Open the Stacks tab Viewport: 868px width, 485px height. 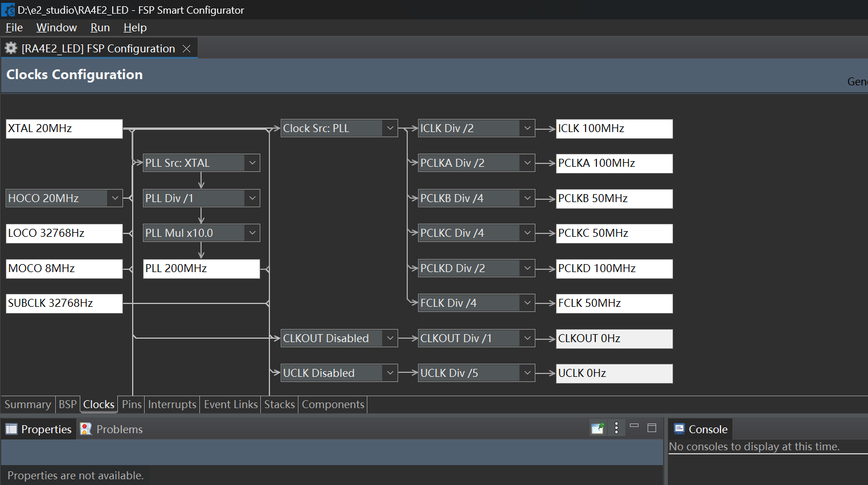280,405
